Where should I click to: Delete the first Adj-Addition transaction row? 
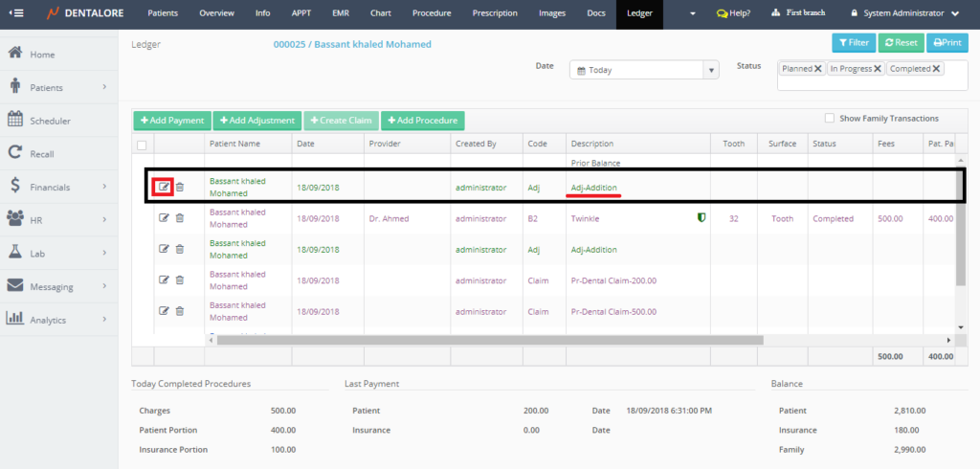(180, 187)
